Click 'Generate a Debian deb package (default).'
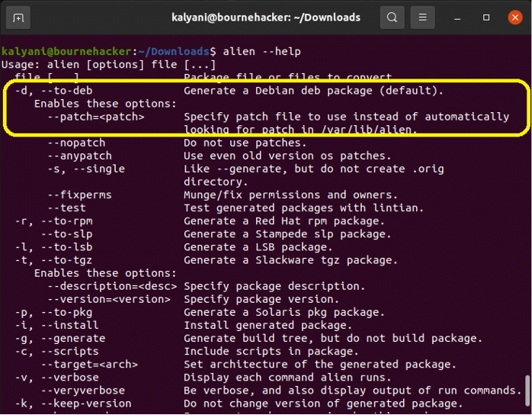Viewport: 532px width, 415px height. point(314,91)
